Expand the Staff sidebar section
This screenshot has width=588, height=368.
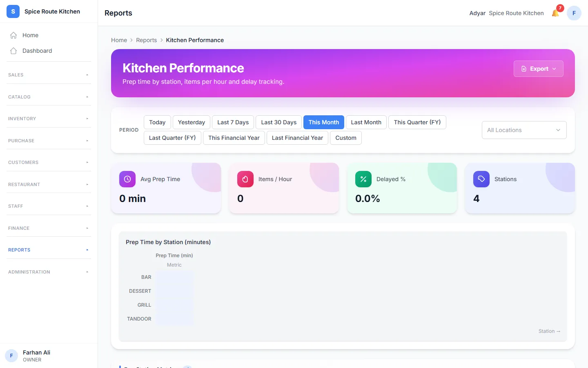(49, 206)
